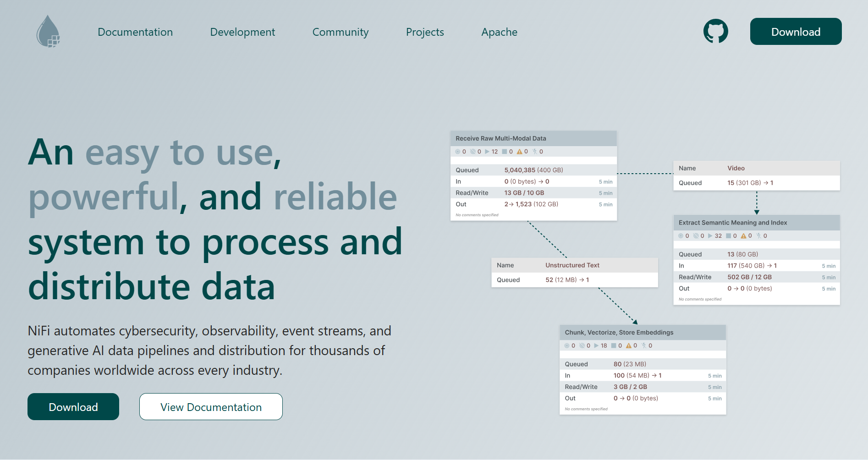Click stopped square icon in Extract Semantic Meaning card
Viewport: 868px width, 460px height.
728,236
